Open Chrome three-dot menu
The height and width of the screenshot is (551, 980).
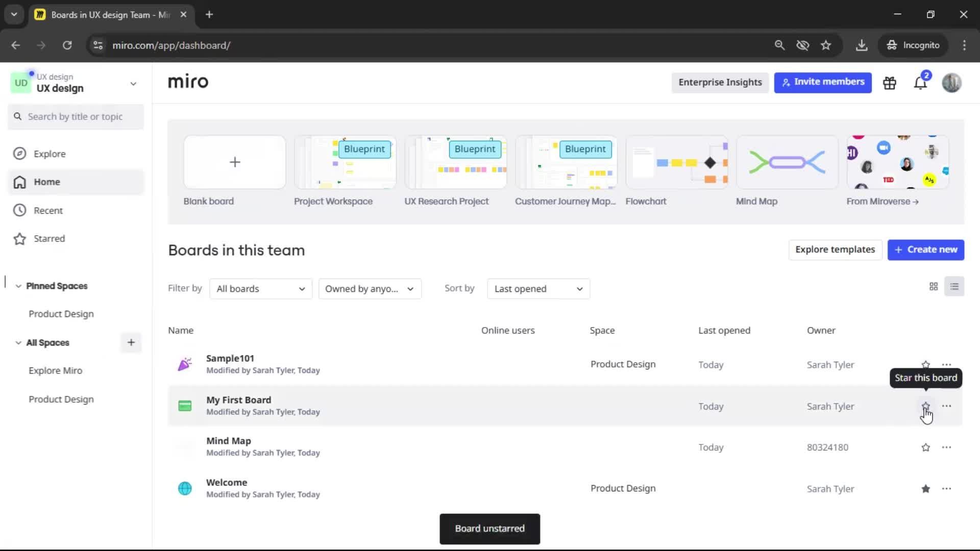(964, 45)
